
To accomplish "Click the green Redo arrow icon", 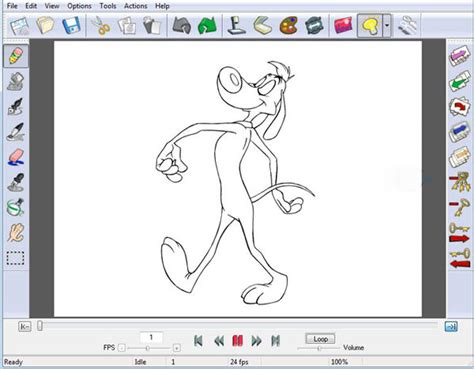I will coord(207,26).
